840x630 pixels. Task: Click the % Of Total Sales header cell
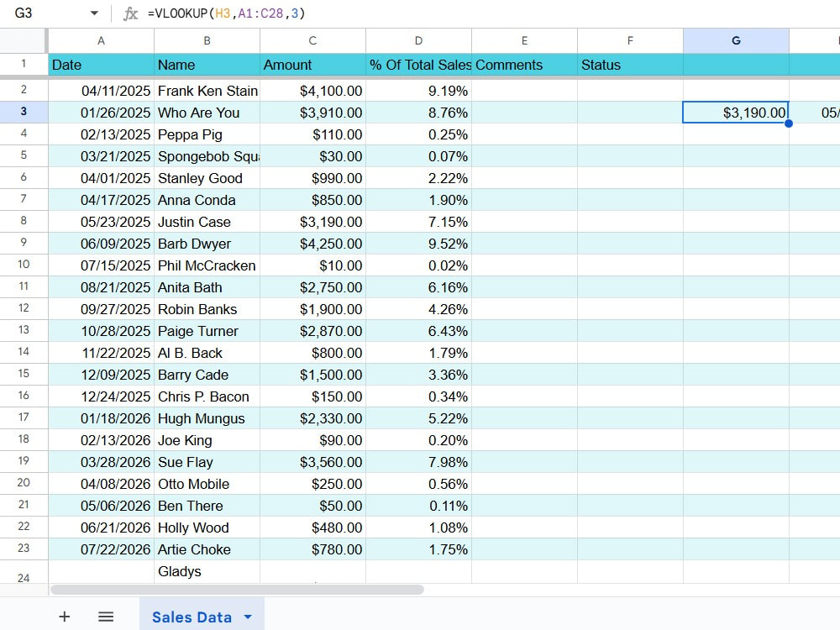pyautogui.click(x=418, y=65)
